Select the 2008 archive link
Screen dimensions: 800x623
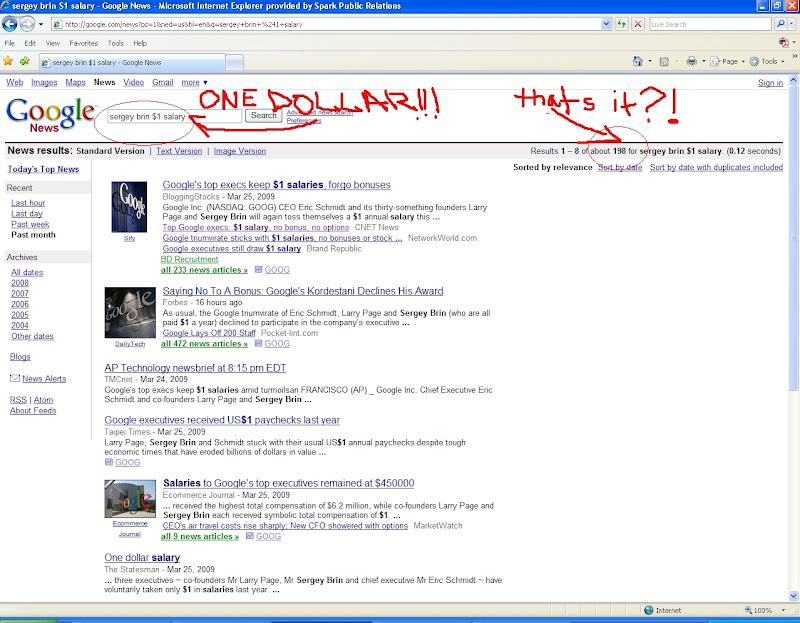(x=20, y=283)
